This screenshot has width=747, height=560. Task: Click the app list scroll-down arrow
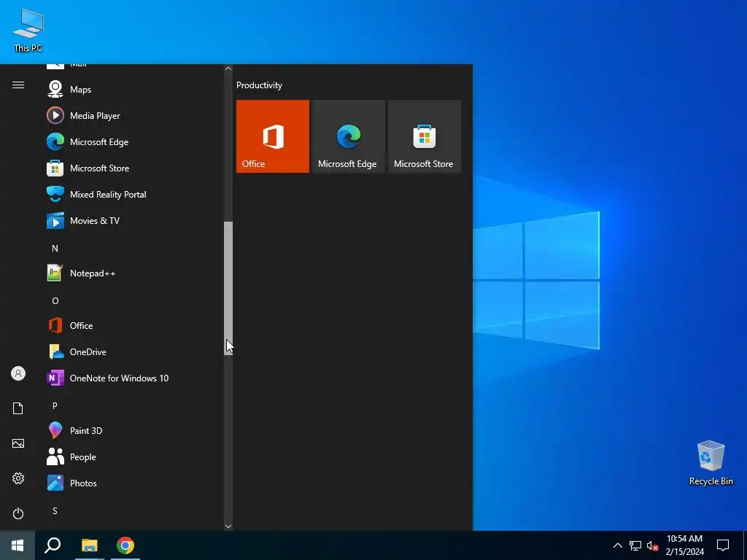pyautogui.click(x=228, y=526)
